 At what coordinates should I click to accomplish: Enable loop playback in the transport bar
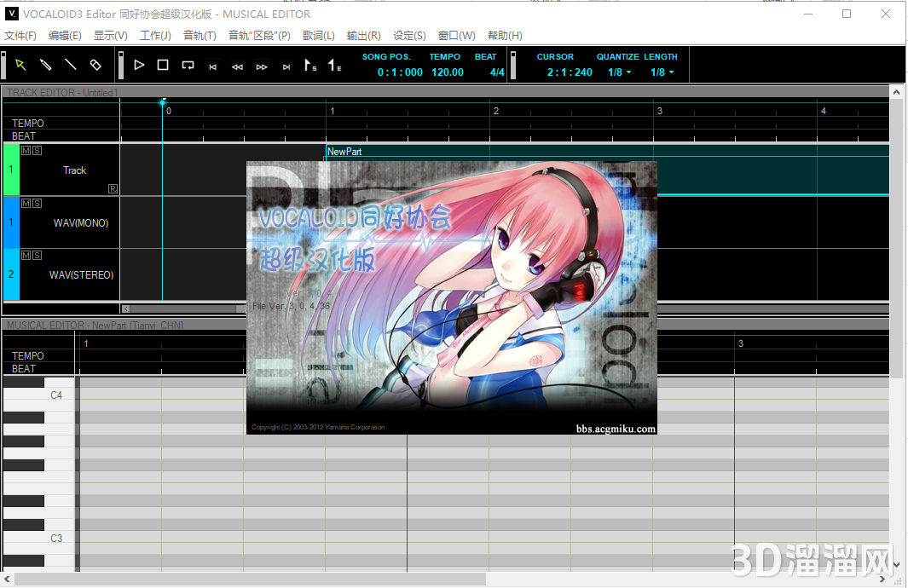188,65
